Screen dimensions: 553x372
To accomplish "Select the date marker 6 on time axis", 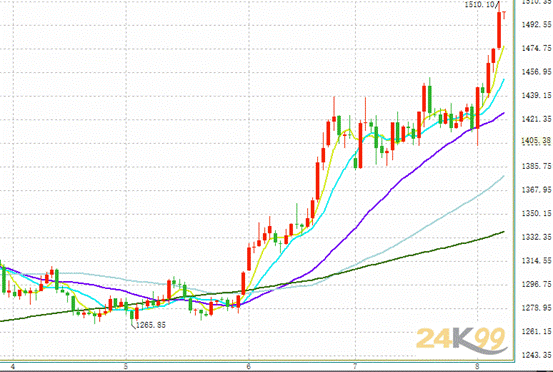I will (249, 366).
